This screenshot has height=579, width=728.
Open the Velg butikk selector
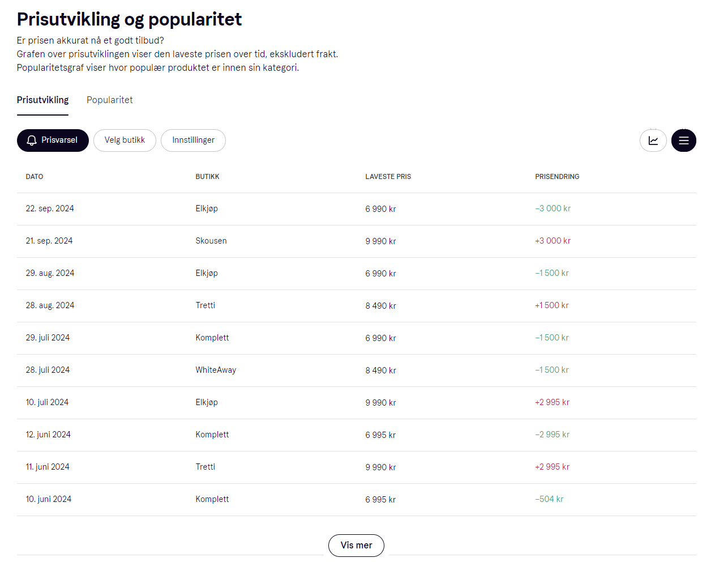coord(125,141)
